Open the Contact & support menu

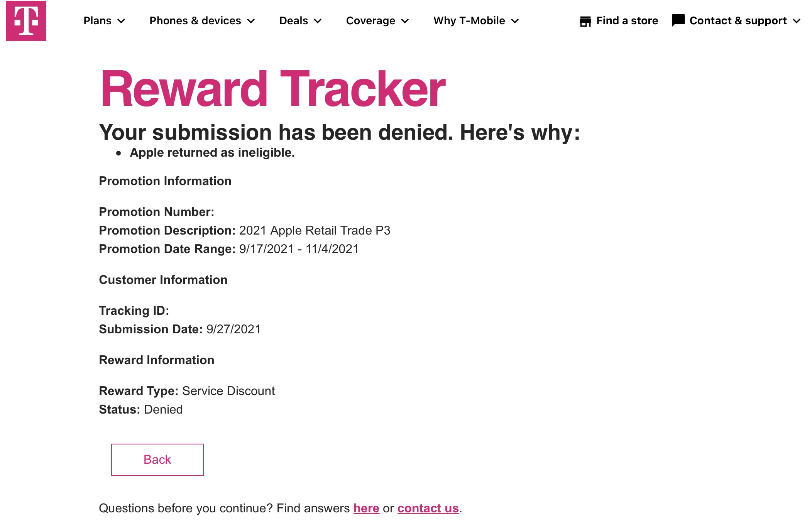click(x=738, y=21)
